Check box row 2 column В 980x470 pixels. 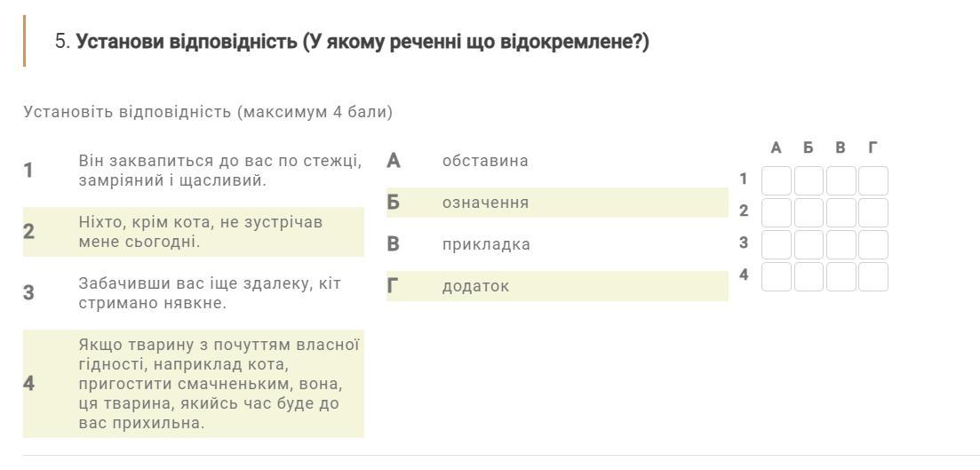[841, 212]
